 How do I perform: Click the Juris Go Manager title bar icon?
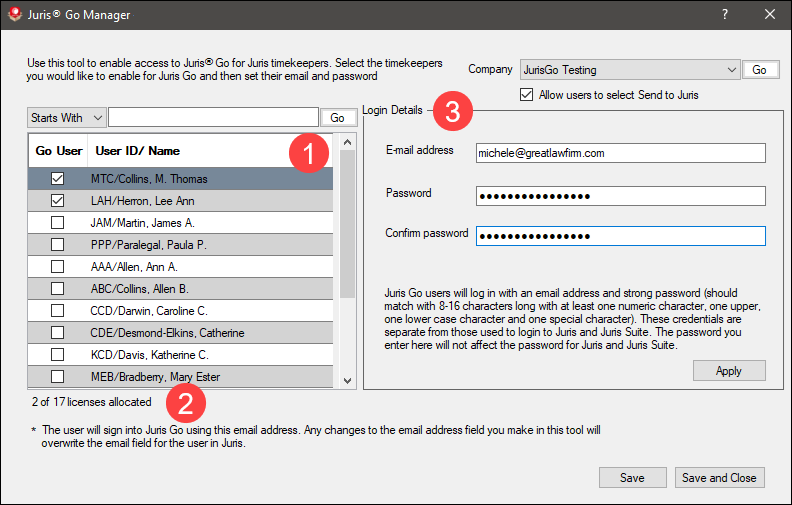coord(12,15)
